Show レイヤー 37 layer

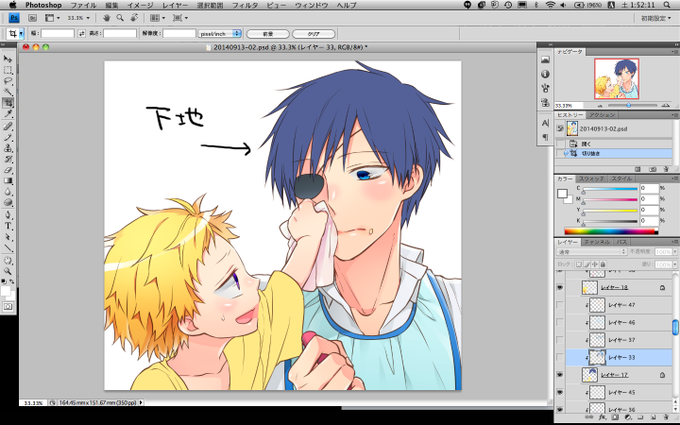560,340
